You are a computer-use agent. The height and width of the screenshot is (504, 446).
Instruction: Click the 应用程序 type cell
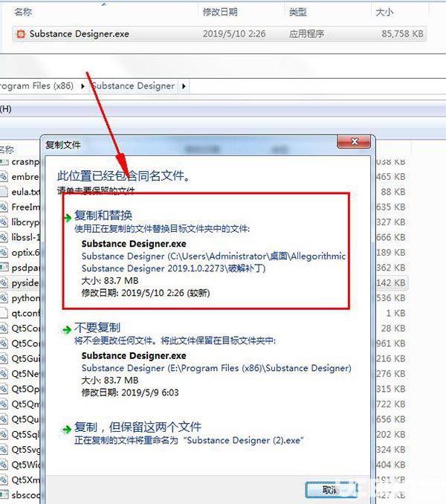tap(306, 33)
